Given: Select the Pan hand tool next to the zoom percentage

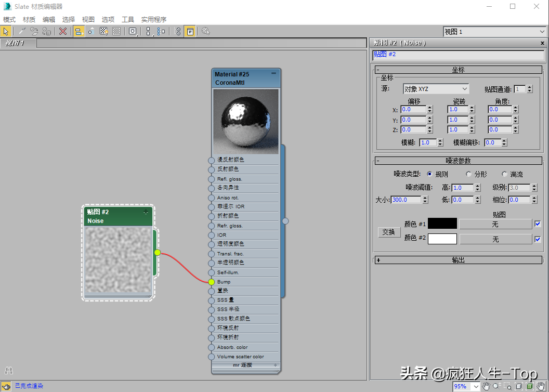Looking at the screenshot, I should pyautogui.click(x=486, y=386).
